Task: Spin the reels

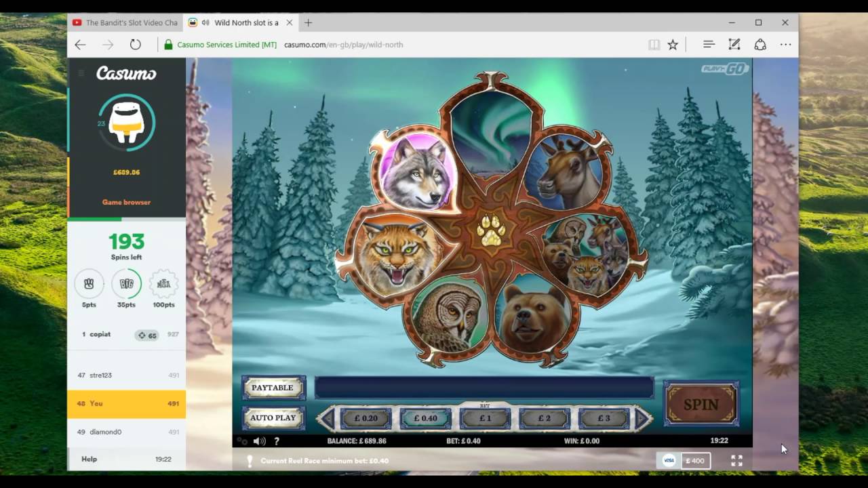Action: point(701,405)
